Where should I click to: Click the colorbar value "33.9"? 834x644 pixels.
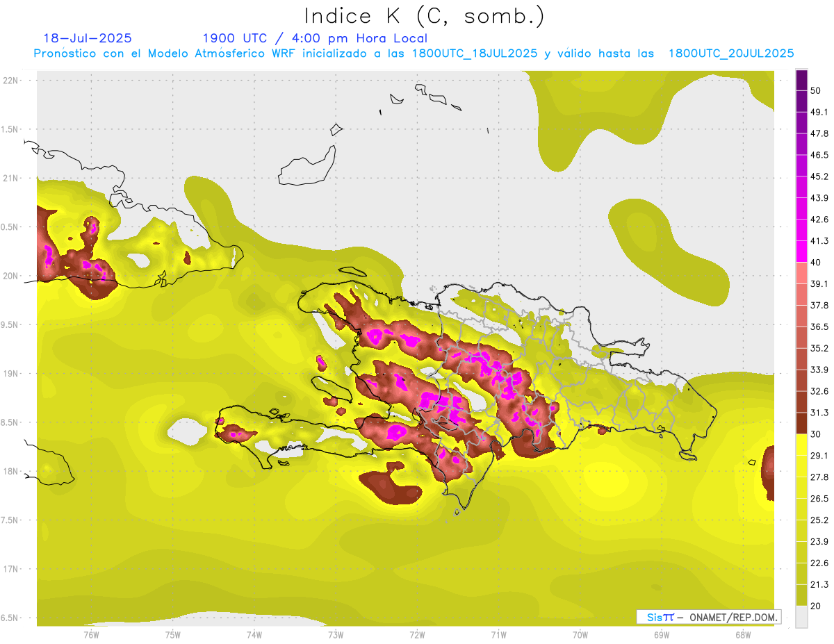tap(819, 370)
